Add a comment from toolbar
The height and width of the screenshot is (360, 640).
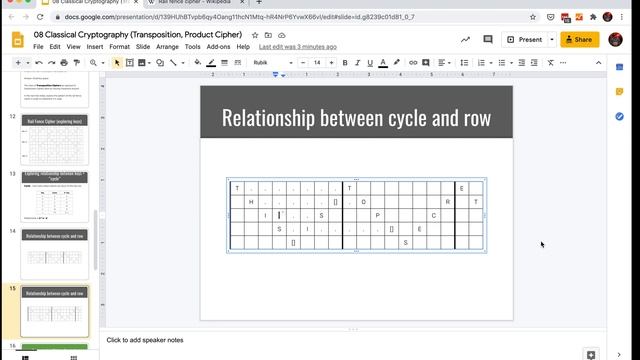426,63
